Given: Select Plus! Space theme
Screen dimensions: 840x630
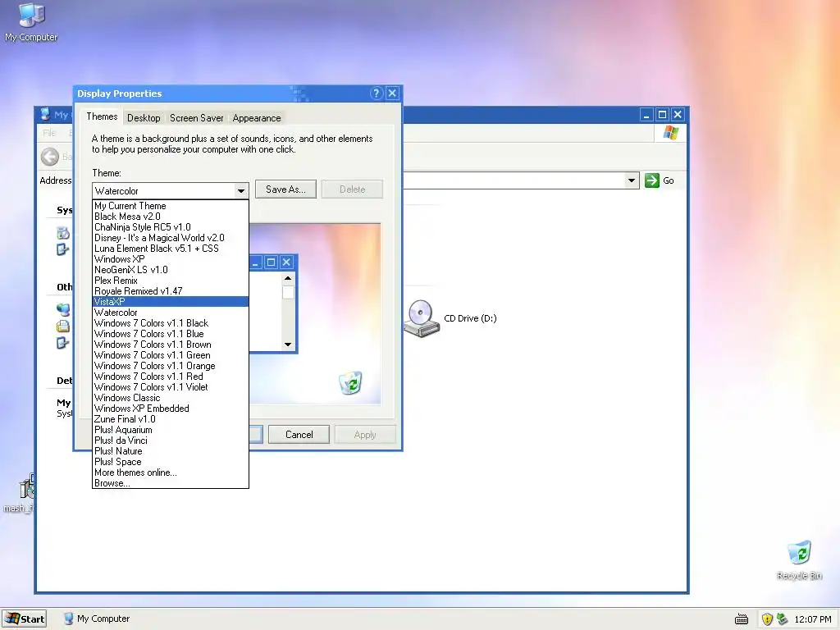Looking at the screenshot, I should click(x=171, y=462).
